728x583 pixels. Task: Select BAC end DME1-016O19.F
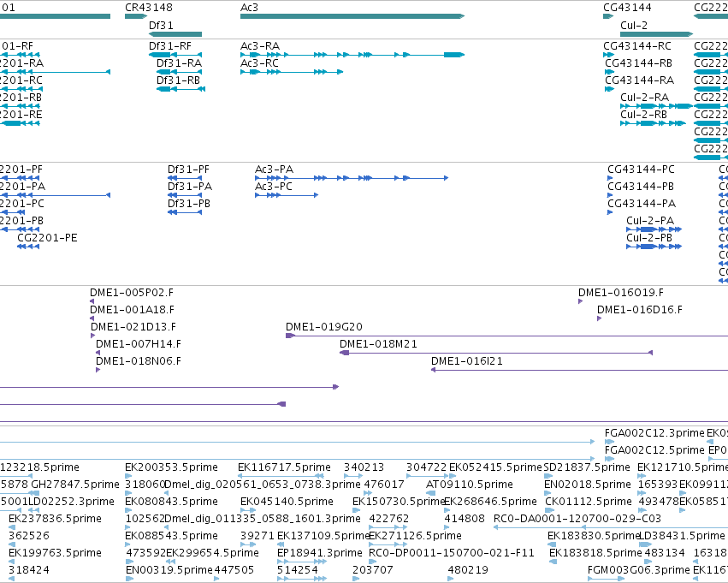(x=580, y=301)
